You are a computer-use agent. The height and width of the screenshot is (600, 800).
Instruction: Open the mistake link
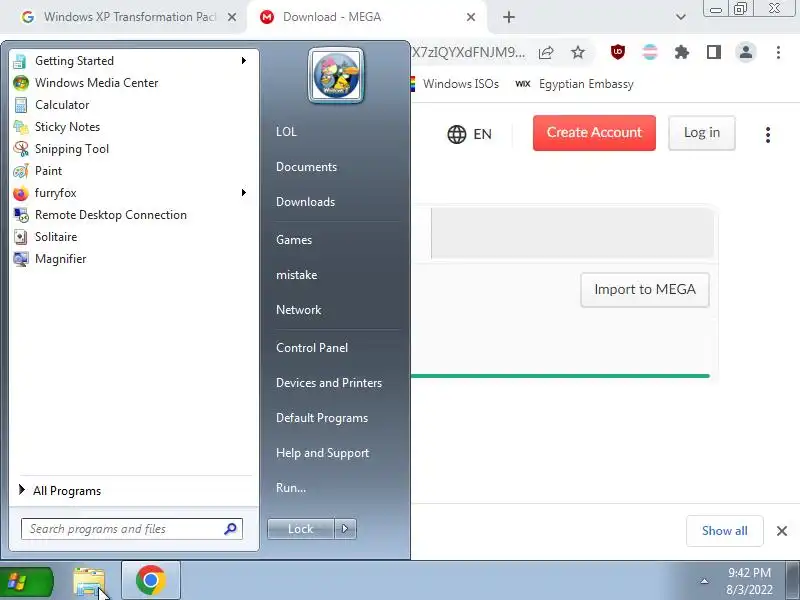pos(296,275)
